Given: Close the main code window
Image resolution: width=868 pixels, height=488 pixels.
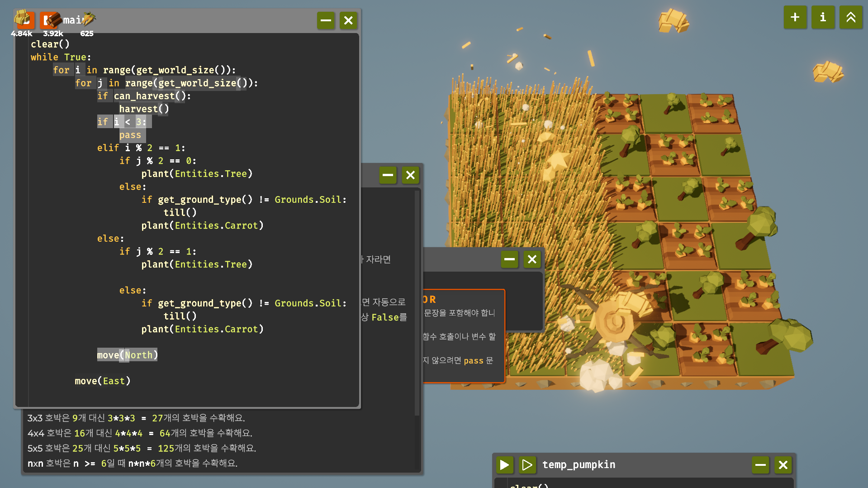Looking at the screenshot, I should [348, 20].
